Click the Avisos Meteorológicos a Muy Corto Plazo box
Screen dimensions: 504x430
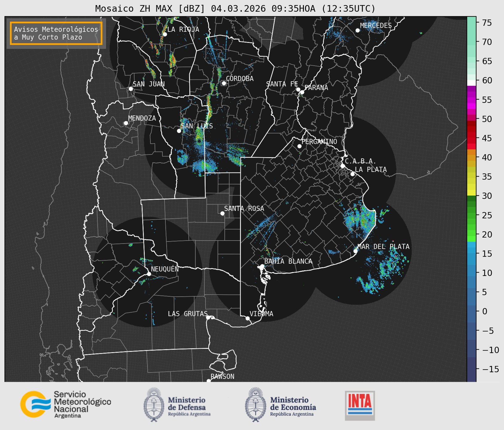pos(56,33)
